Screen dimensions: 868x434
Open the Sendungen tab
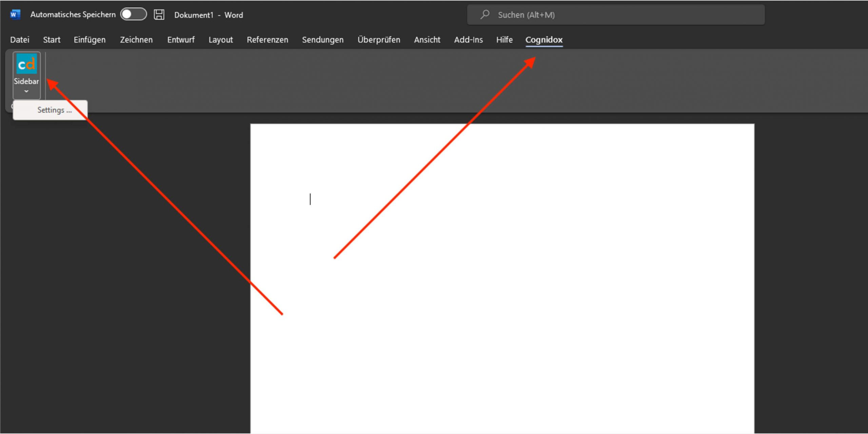pyautogui.click(x=322, y=40)
